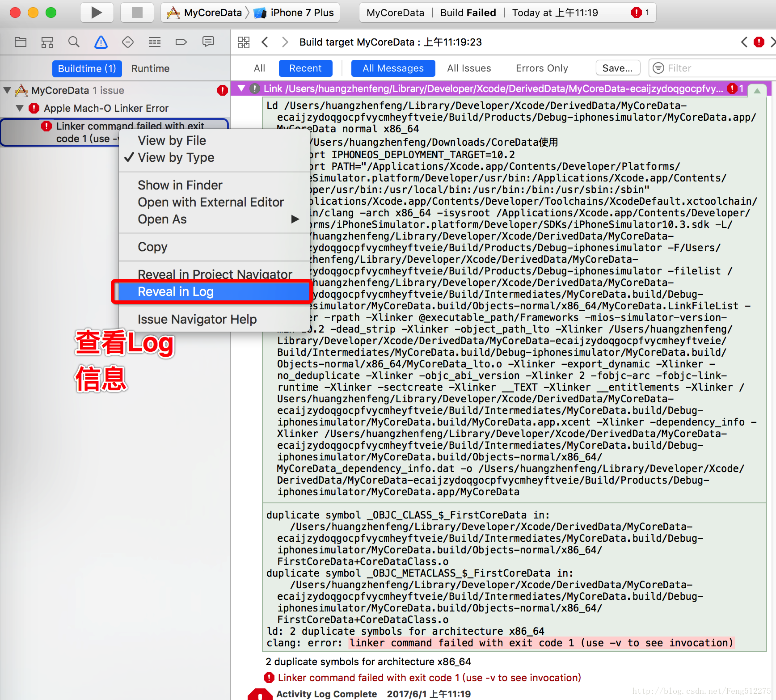Click the error badge in the jump bar
Viewport: 776px width, 700px height.
tap(759, 42)
